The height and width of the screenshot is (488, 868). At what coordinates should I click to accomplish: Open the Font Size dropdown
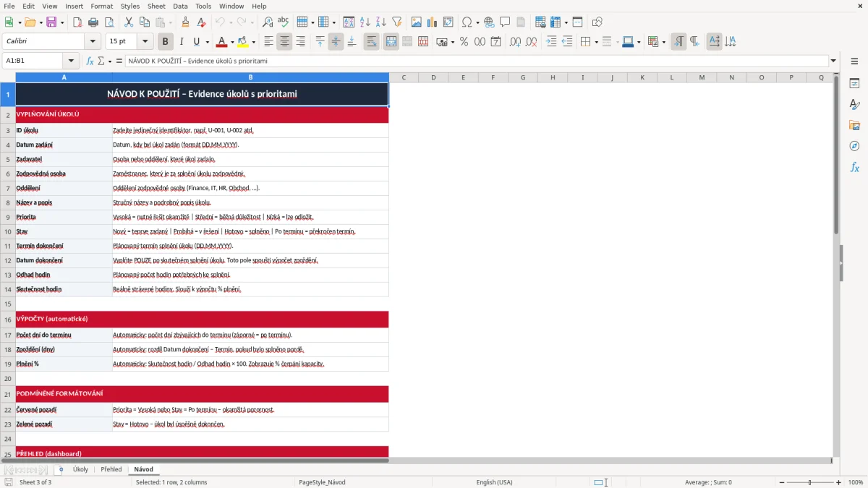pos(145,42)
